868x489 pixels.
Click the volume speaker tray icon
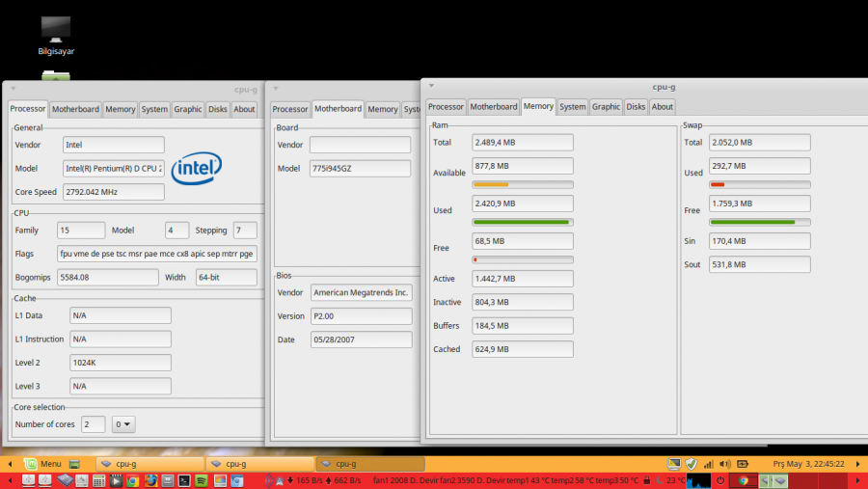(x=726, y=463)
